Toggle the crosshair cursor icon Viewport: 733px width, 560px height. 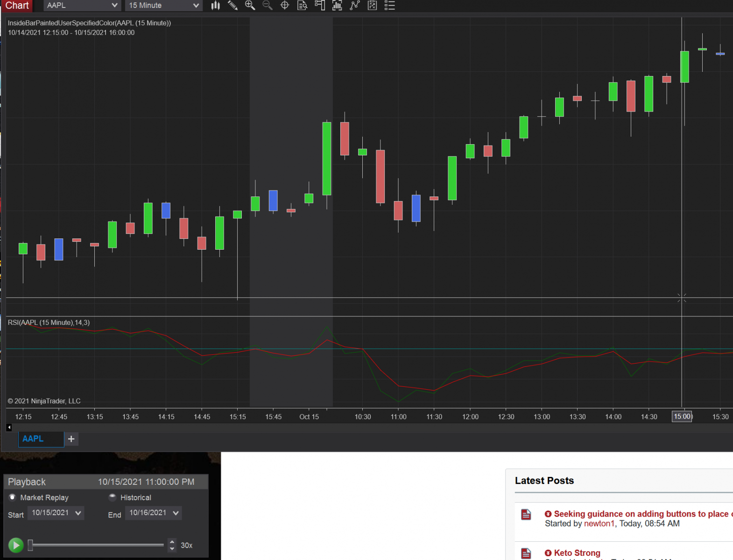tap(285, 6)
